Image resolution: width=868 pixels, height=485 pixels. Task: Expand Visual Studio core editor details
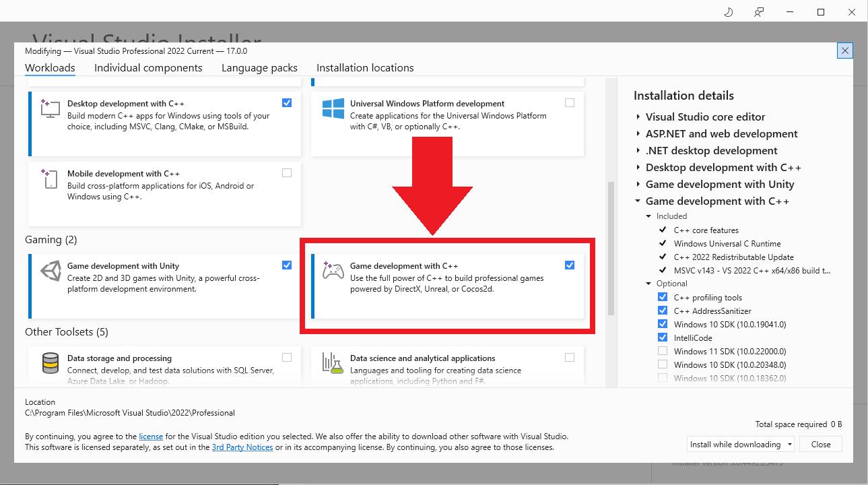click(638, 117)
